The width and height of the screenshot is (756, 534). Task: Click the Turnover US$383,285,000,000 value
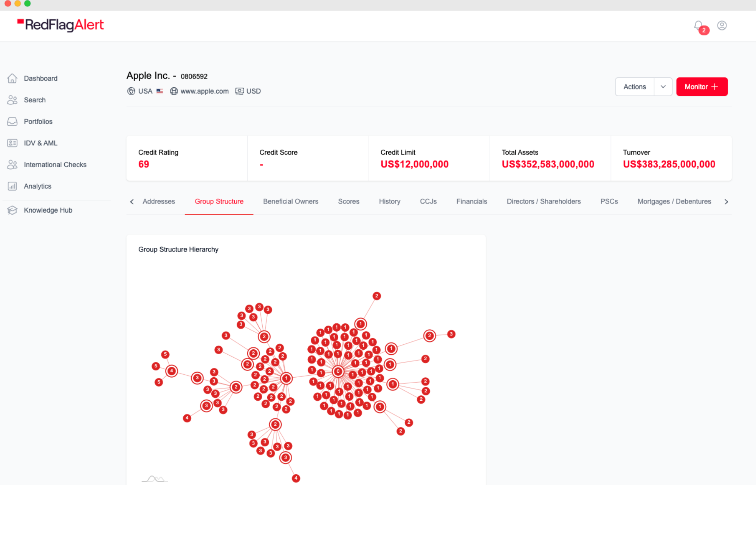669,164
